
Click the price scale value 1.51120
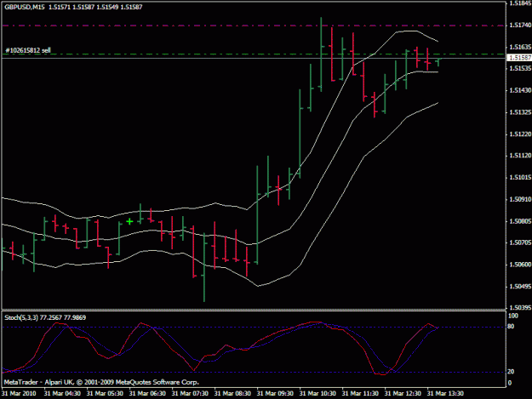point(520,156)
